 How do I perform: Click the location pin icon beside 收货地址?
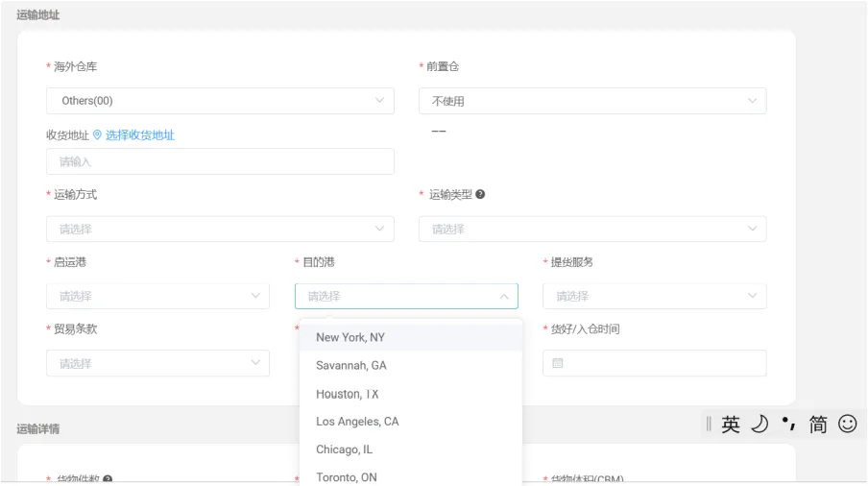(x=97, y=135)
